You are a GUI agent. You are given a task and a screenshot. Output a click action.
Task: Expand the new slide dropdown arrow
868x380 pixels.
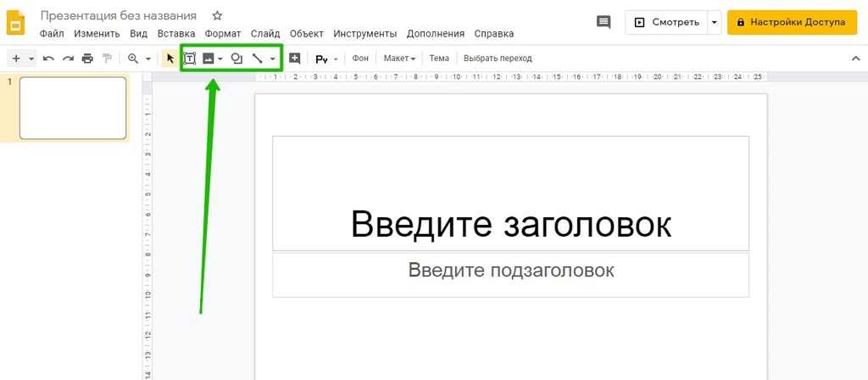click(x=31, y=59)
